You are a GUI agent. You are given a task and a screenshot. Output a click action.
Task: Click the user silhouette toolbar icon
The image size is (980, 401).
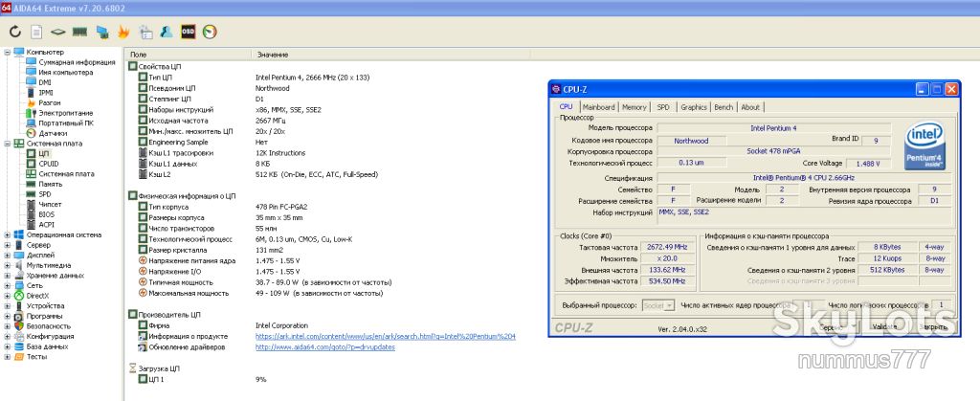(x=167, y=32)
